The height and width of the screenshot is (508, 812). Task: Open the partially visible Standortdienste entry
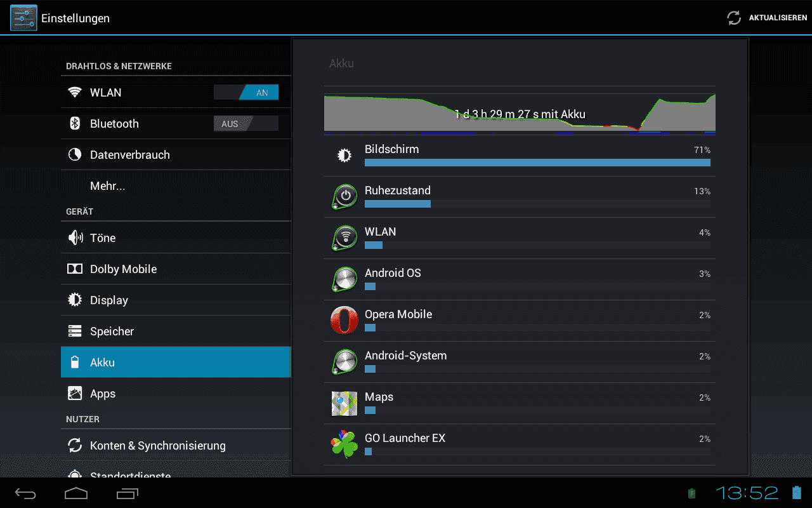[x=176, y=470]
